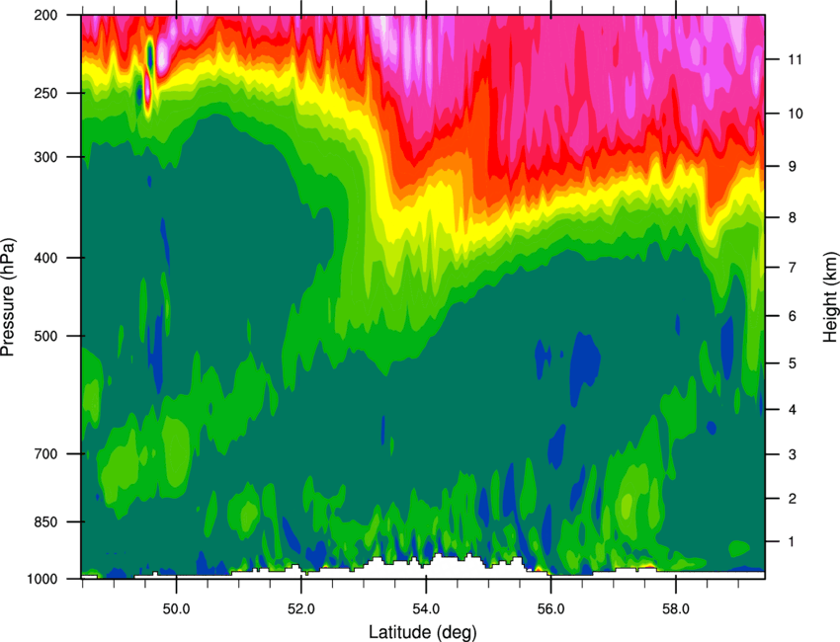Pick the 6 km height label
The width and height of the screenshot is (840, 642).
point(793,316)
